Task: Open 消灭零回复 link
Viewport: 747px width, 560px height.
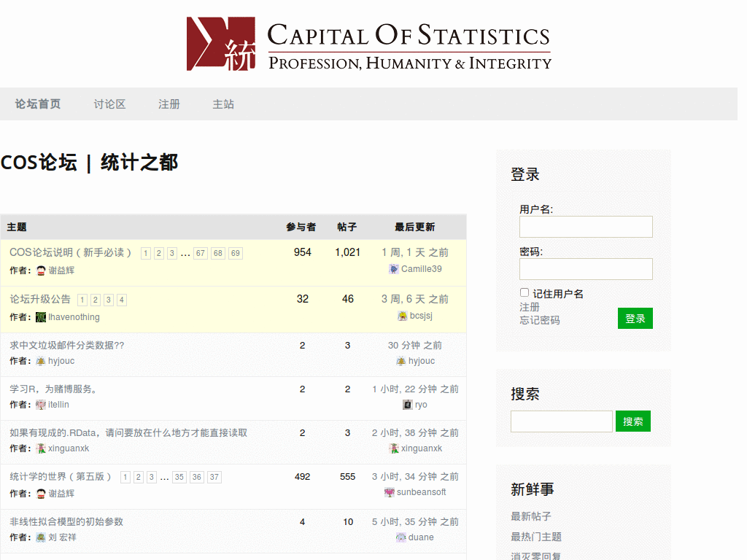Action: [x=536, y=555]
